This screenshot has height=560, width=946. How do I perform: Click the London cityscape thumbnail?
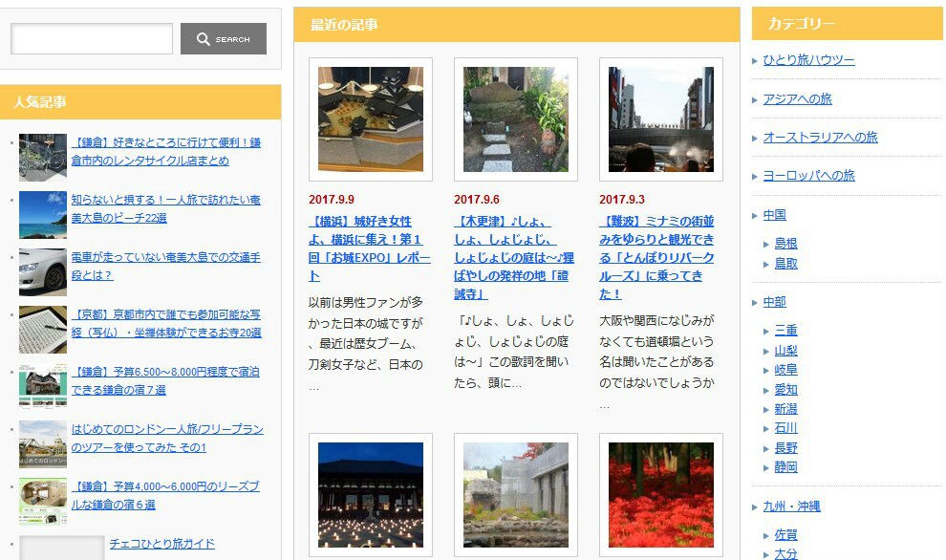[43, 444]
